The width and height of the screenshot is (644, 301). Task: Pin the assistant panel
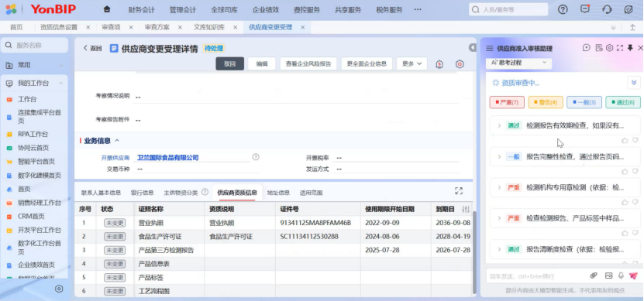[631, 48]
